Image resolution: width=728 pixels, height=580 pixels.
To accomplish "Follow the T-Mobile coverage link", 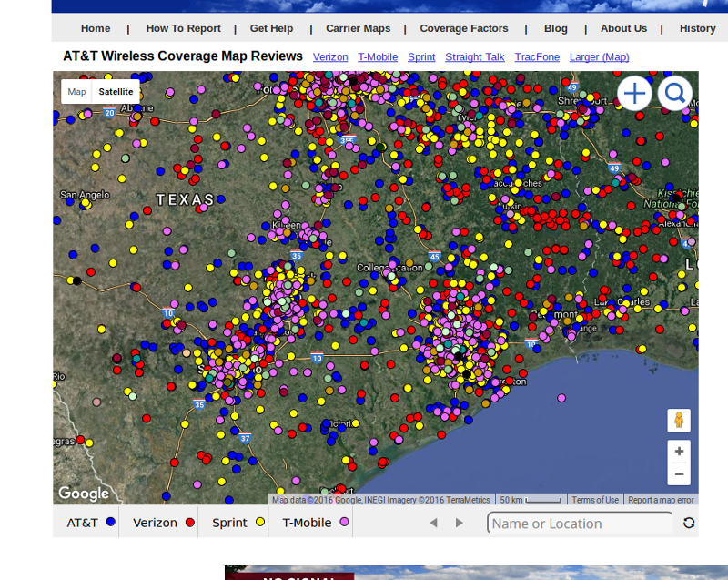I will [x=378, y=57].
